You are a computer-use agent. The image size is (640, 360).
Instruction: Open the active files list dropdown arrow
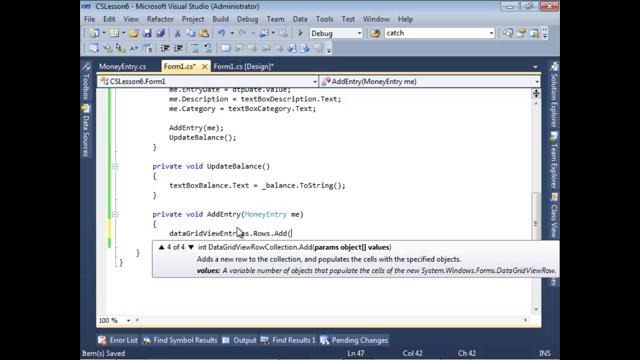click(535, 67)
